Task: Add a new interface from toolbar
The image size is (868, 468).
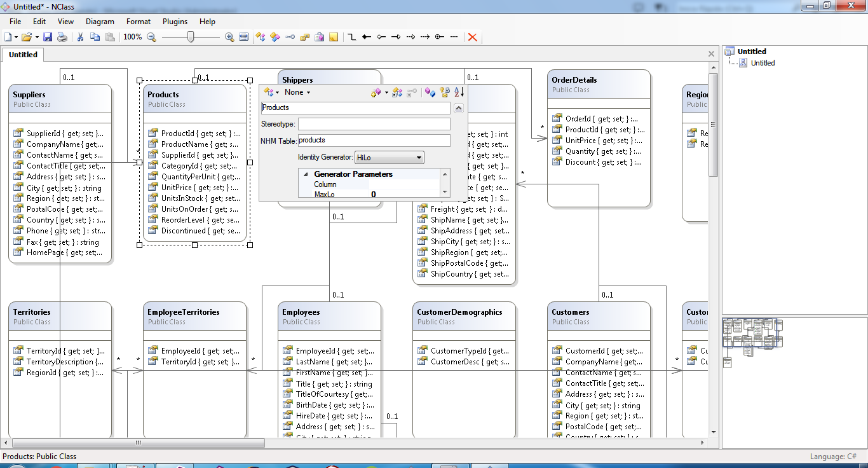Action: point(290,37)
